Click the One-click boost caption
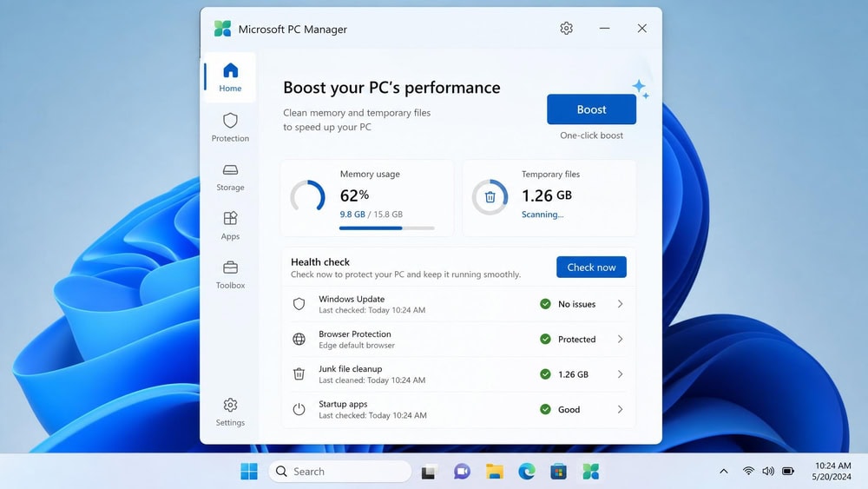This screenshot has height=489, width=868. coord(591,135)
